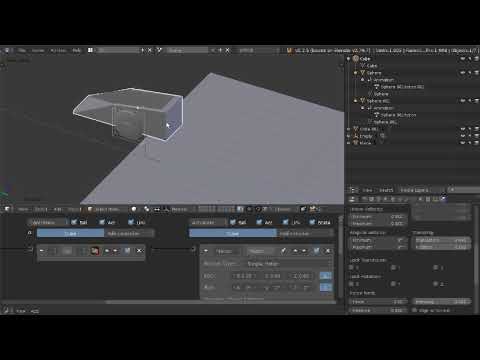Collapse the Sphere tree in outliner
Image resolution: width=480 pixels, height=360 pixels.
355,73
